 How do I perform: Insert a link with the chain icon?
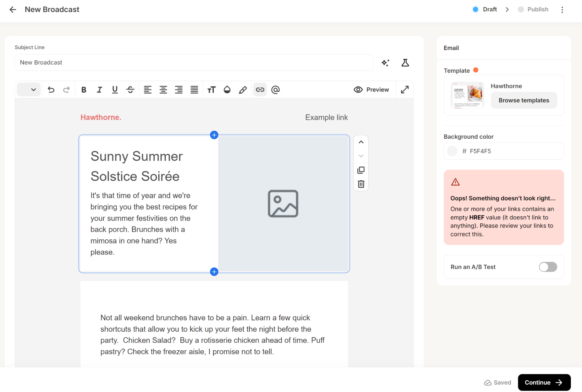260,90
